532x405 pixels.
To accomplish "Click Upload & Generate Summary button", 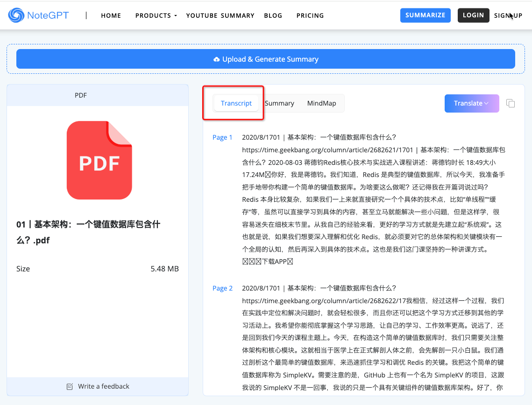I will (266, 59).
